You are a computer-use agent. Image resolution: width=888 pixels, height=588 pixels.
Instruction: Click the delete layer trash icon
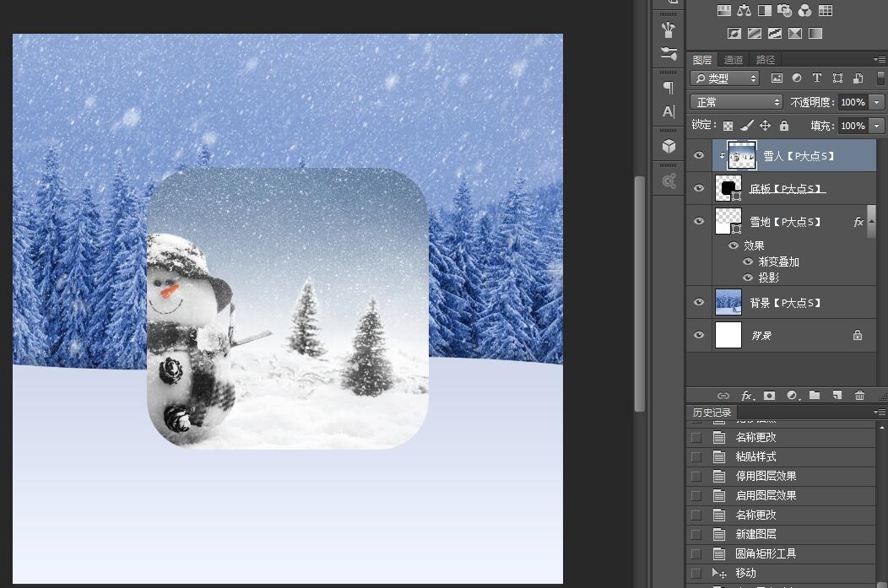[859, 396]
